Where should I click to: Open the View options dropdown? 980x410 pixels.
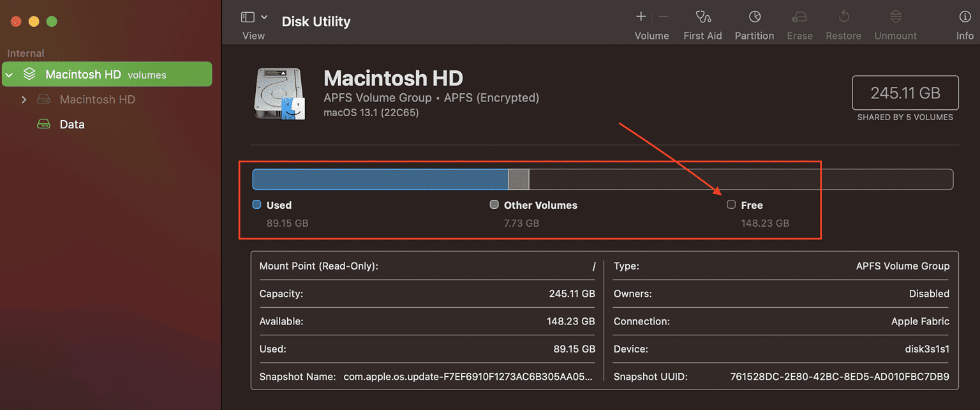pyautogui.click(x=263, y=16)
